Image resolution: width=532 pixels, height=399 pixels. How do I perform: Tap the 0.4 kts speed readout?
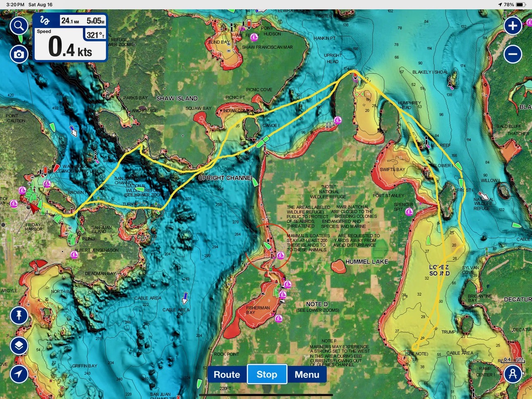[70, 47]
